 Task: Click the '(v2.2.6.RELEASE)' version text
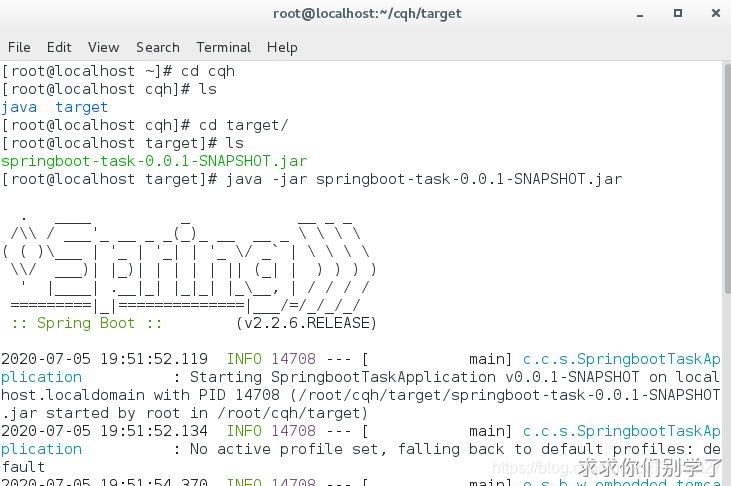coord(306,323)
